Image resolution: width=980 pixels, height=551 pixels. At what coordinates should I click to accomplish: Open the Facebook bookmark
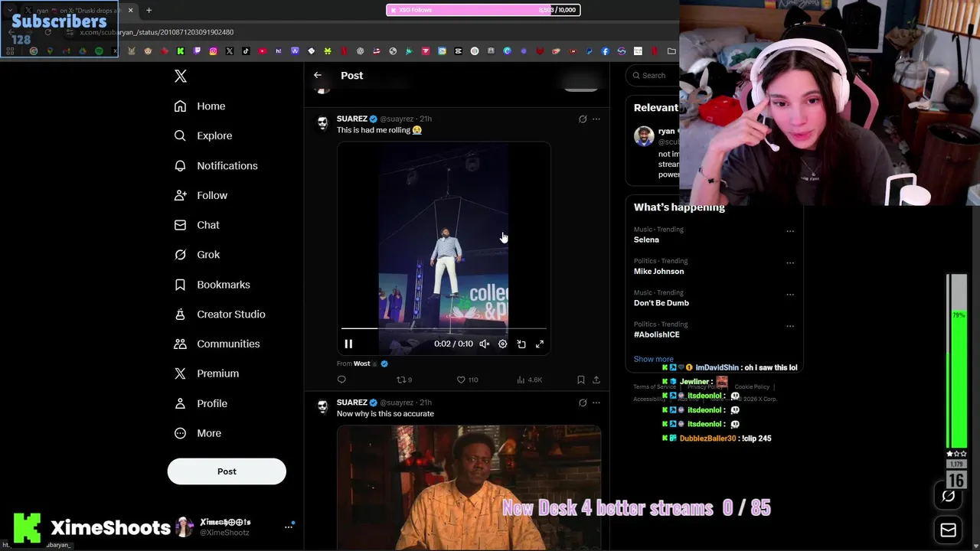click(x=605, y=51)
